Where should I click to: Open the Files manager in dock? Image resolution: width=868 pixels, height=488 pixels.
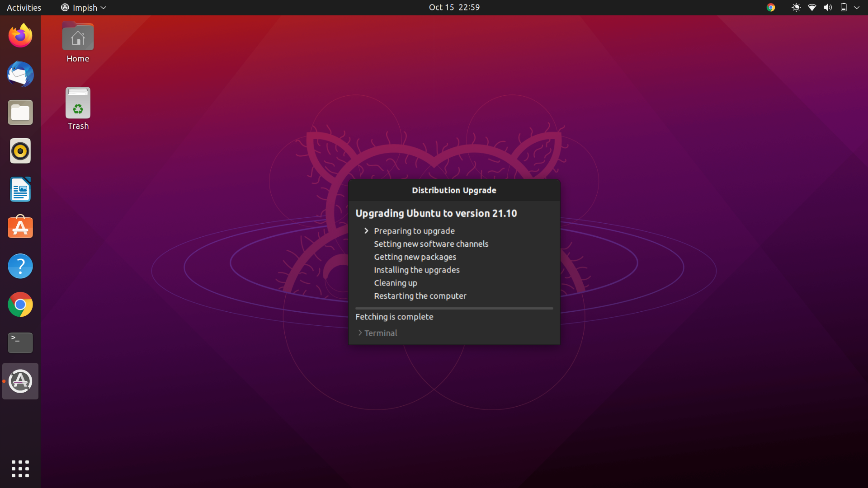pyautogui.click(x=20, y=113)
